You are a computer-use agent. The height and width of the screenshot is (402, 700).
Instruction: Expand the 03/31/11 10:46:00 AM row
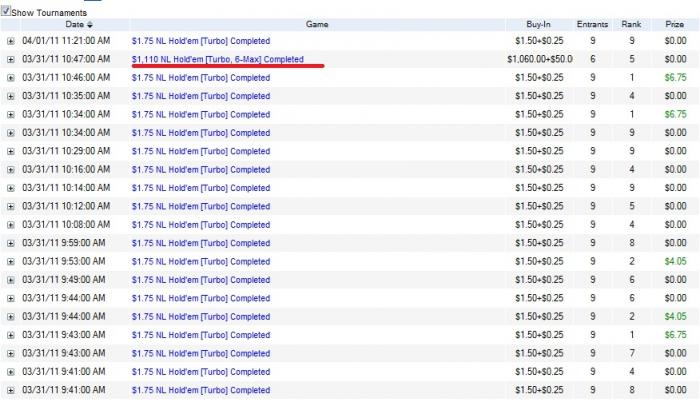pyautogui.click(x=11, y=78)
